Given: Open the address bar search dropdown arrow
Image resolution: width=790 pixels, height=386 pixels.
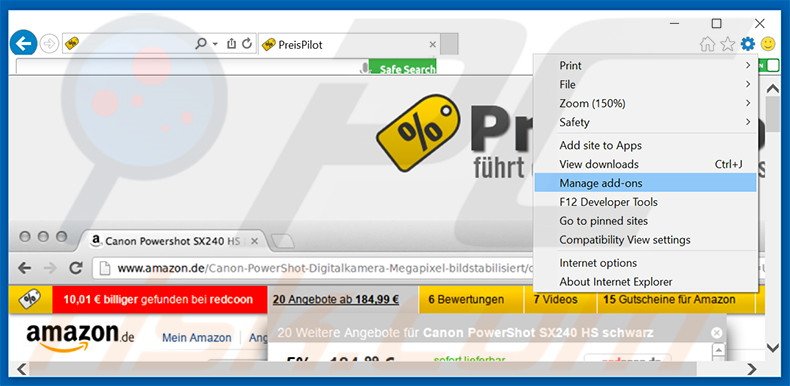Looking at the screenshot, I should tap(215, 44).
